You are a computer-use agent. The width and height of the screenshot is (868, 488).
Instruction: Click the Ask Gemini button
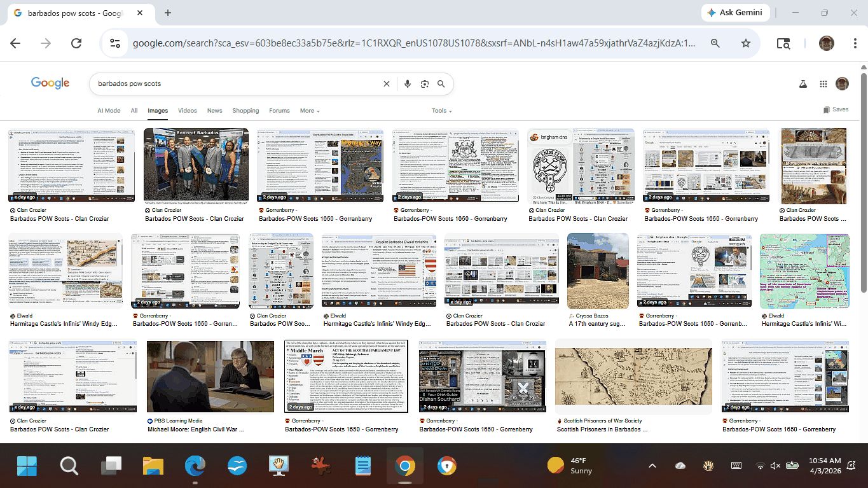(735, 13)
